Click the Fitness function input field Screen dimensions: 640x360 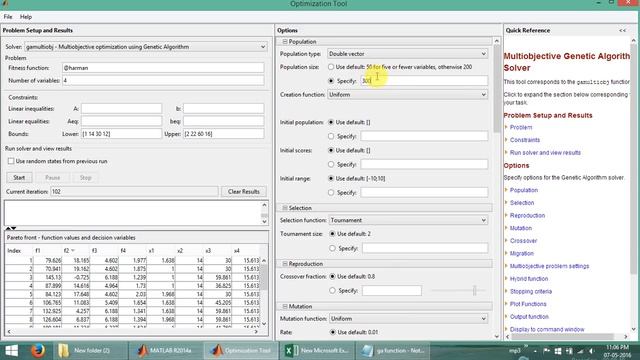[x=163, y=68]
